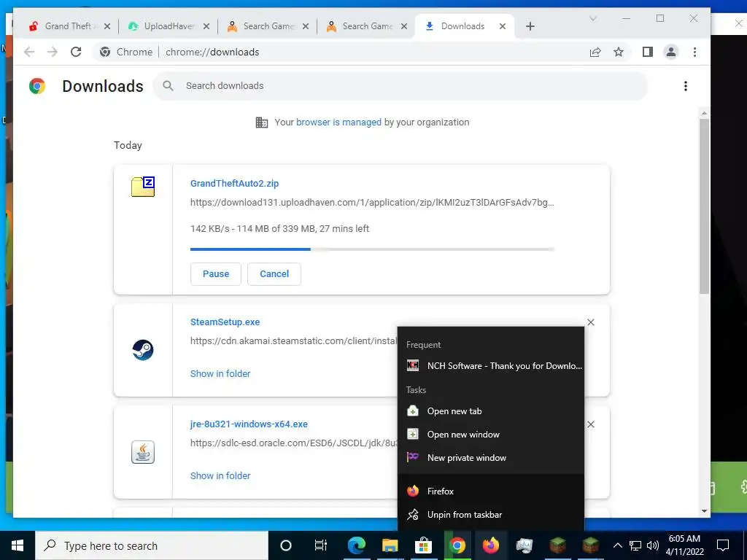Screen dimensions: 747x560
Task: Open Microsoft Edge from the taskbar
Action: coord(356,545)
